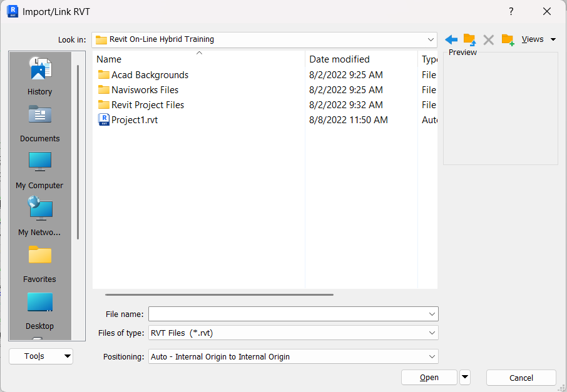
Task: Create a new folder
Action: pyautogui.click(x=508, y=40)
